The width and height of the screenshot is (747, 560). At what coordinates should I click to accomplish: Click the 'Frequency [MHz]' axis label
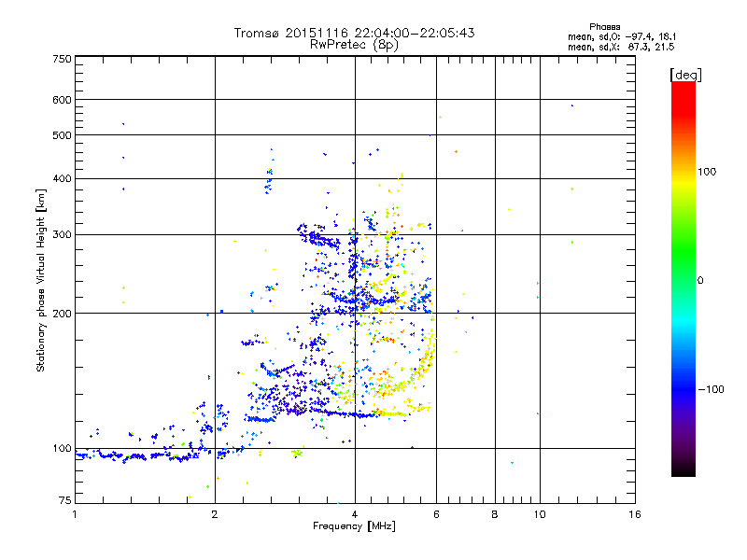(x=354, y=526)
